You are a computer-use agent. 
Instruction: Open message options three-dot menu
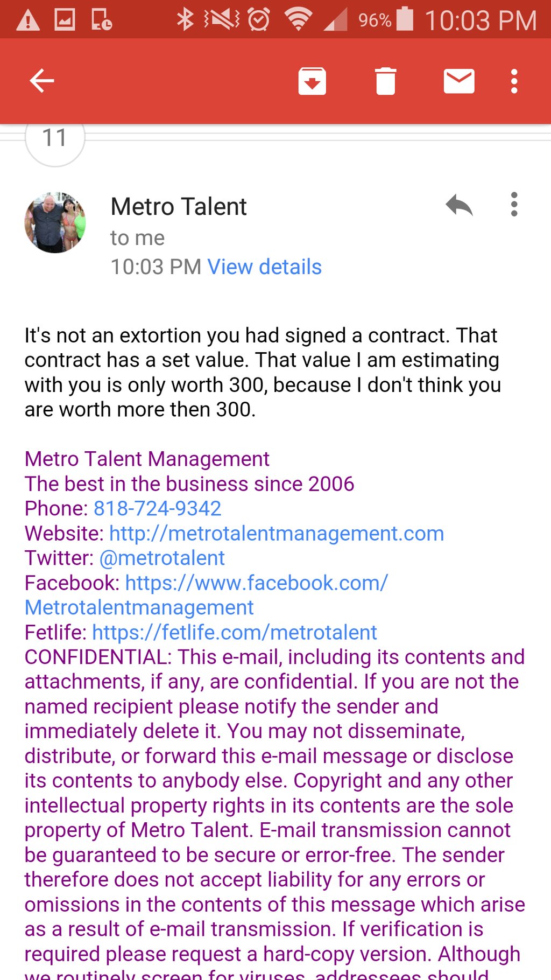coord(514,205)
